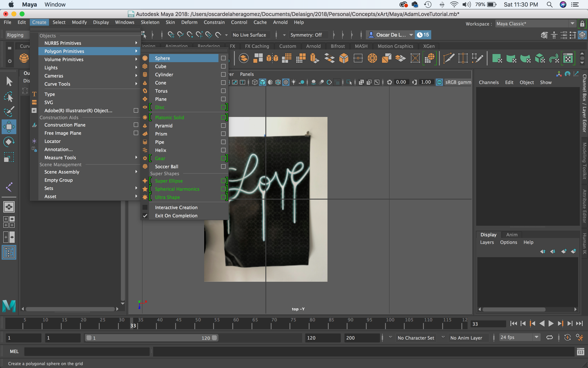The height and width of the screenshot is (368, 588).
Task: Click the Mirror shelf icon
Action: coord(272,58)
